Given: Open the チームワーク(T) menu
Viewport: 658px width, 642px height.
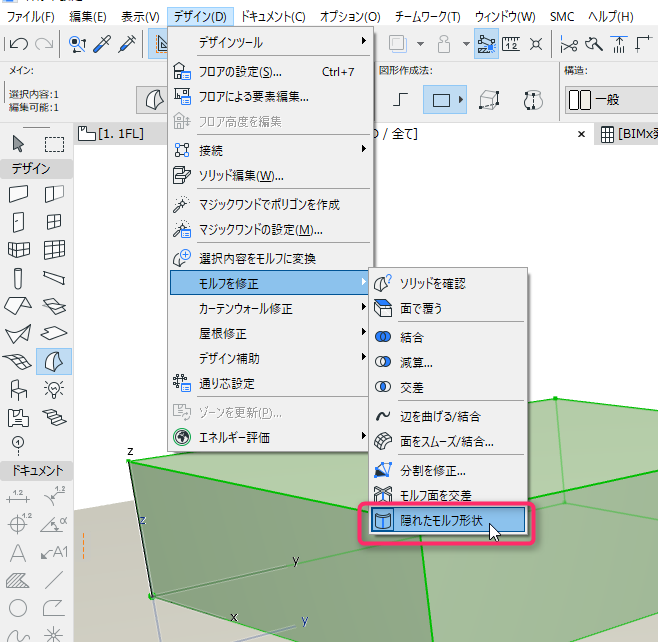Looking at the screenshot, I should pyautogui.click(x=428, y=17).
